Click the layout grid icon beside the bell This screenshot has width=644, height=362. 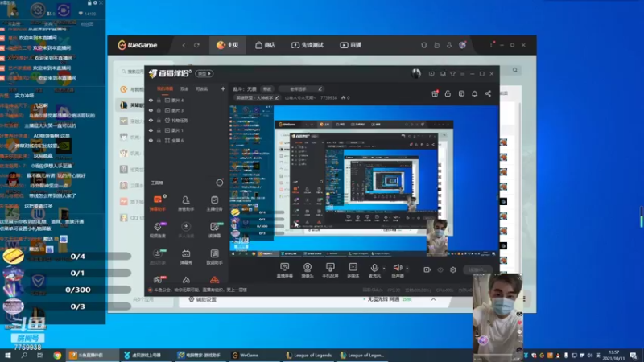point(461,93)
